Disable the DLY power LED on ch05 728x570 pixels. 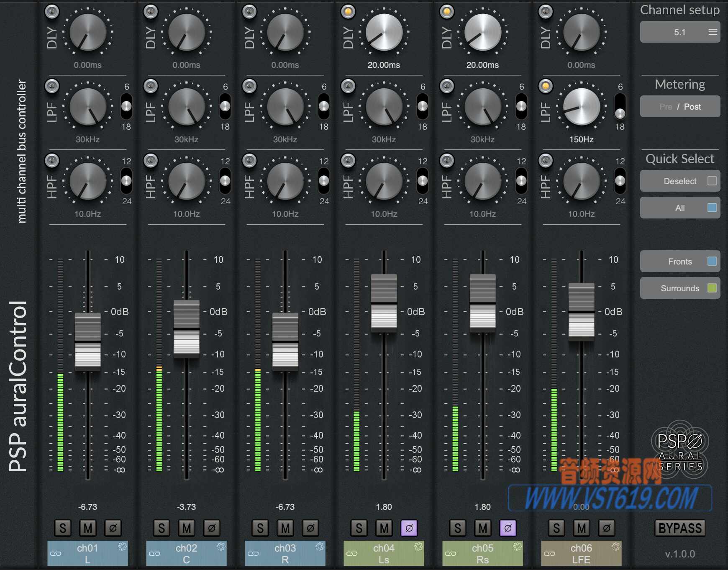tap(447, 12)
